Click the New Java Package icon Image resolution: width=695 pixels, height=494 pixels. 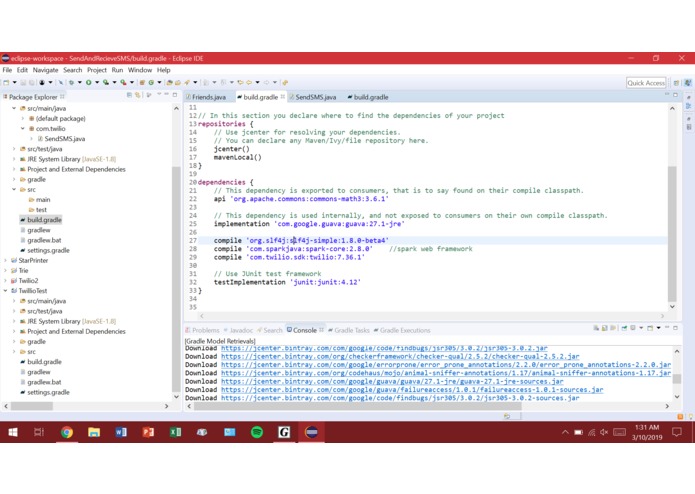point(142,82)
